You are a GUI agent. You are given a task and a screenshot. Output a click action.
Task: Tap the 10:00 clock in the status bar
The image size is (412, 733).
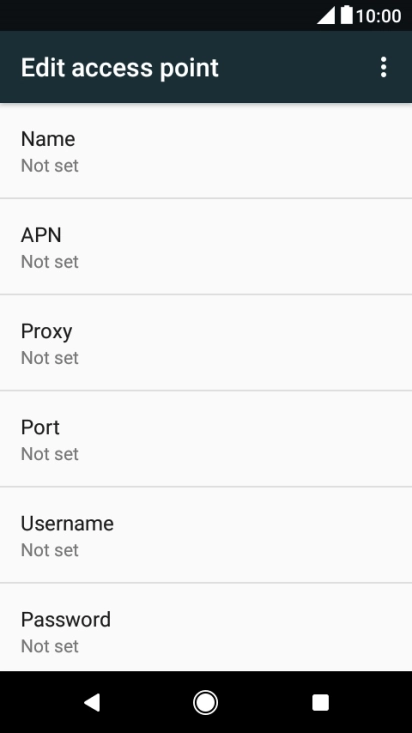coord(378,16)
